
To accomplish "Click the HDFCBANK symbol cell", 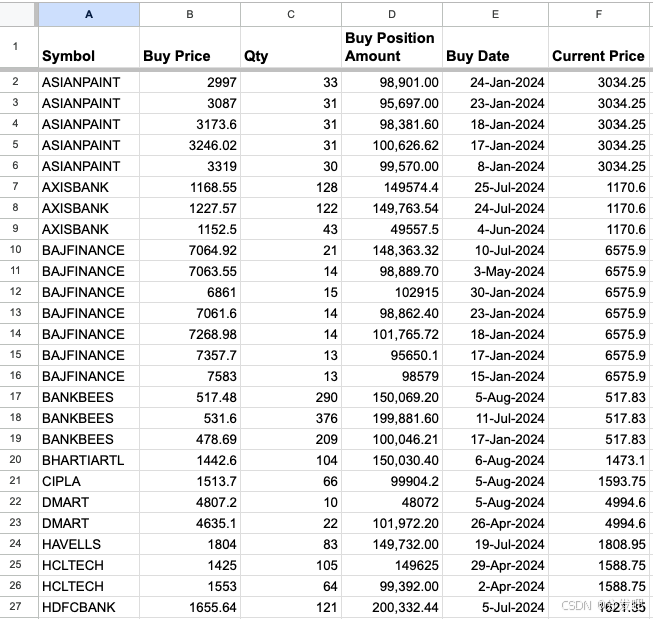I will point(89,607).
